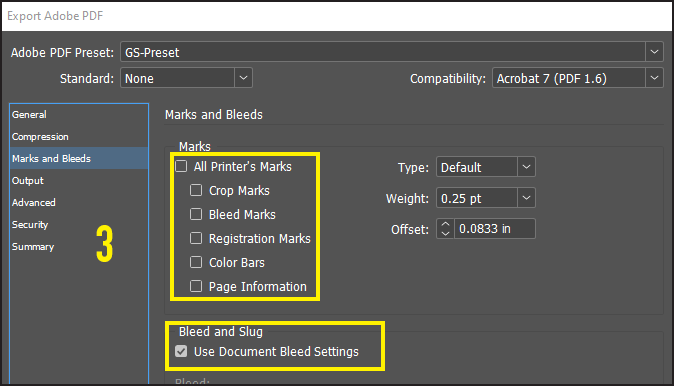Turn on Color Bars checkbox
The width and height of the screenshot is (674, 386).
pyautogui.click(x=196, y=262)
